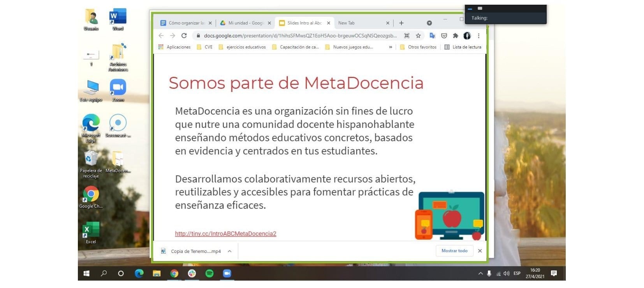Close the Mi unidad tab
This screenshot has height=288, width=644.
click(269, 23)
